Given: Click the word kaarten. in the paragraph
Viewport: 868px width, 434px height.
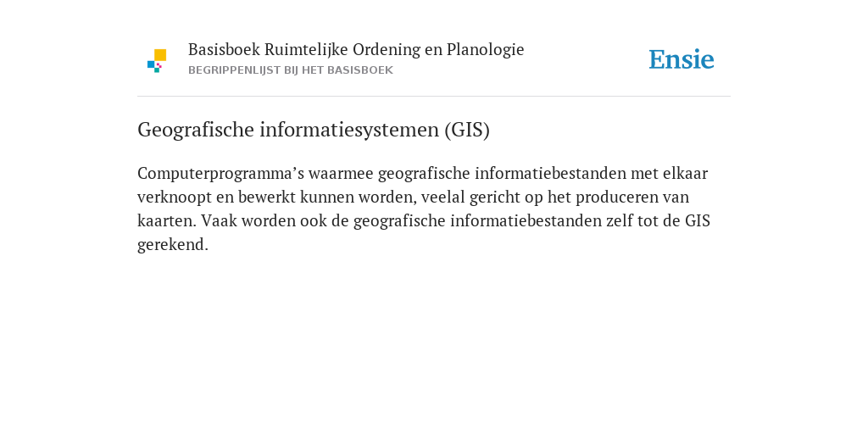Looking at the screenshot, I should pos(167,221).
